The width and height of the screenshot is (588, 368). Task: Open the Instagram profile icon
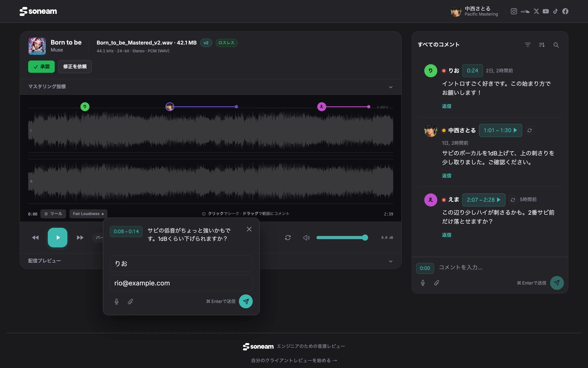514,11
